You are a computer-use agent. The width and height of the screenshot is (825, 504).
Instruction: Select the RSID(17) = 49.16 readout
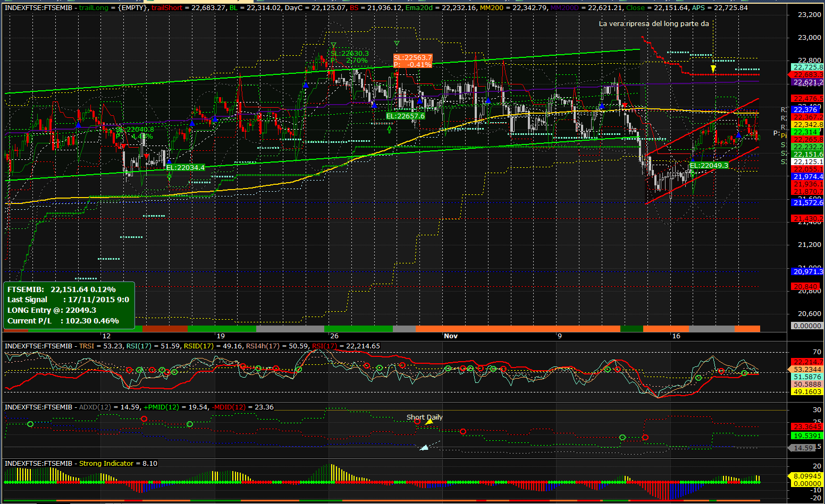213,346
